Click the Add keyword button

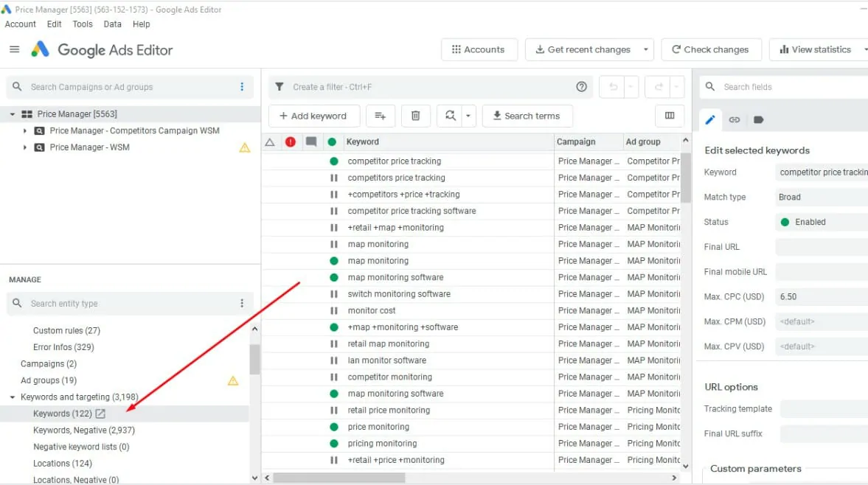click(314, 116)
